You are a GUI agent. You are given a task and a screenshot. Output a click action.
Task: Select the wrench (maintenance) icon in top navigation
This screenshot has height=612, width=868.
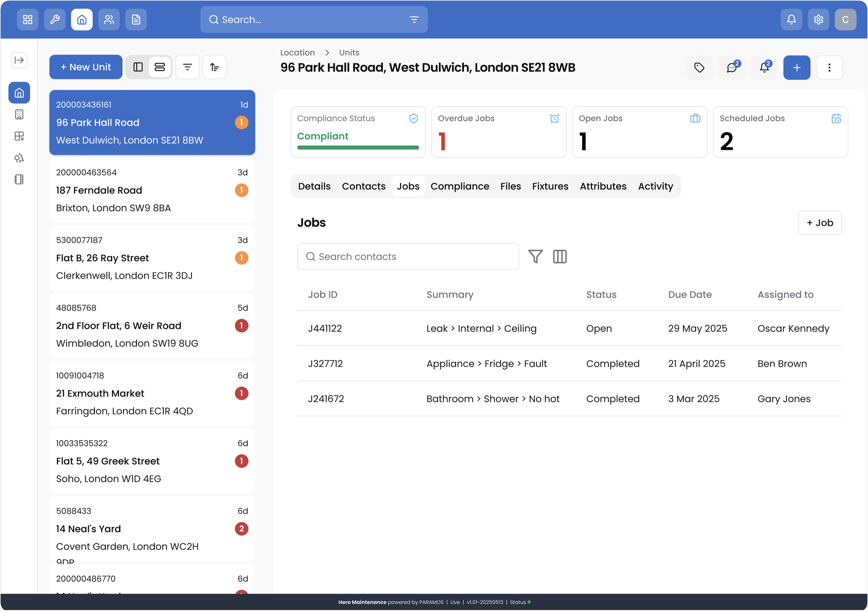pyautogui.click(x=55, y=19)
